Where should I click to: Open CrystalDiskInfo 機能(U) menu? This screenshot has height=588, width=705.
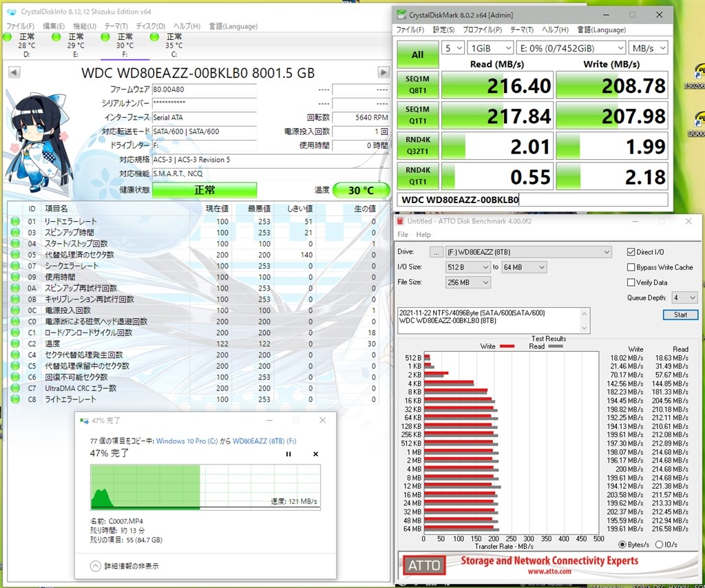(x=85, y=26)
